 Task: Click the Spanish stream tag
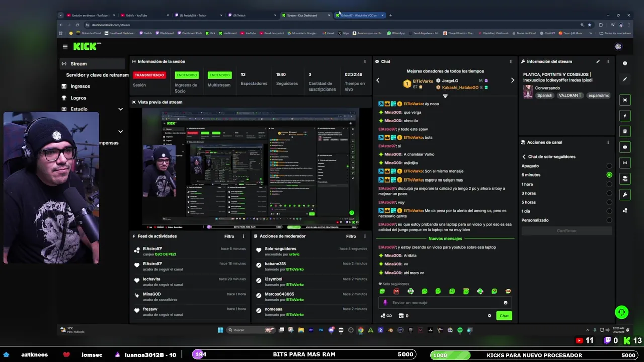[544, 95]
